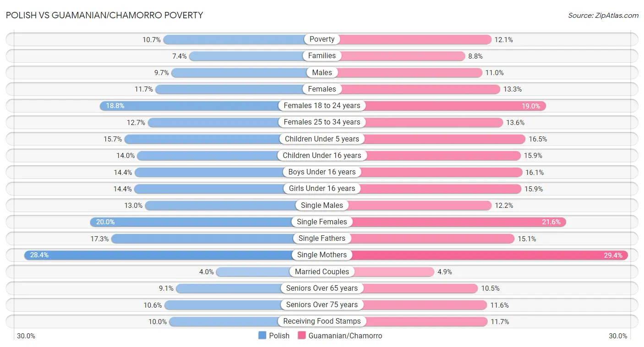Select the Poverty category label
Image resolution: width=644 pixels, height=347 pixels.
coord(322,39)
